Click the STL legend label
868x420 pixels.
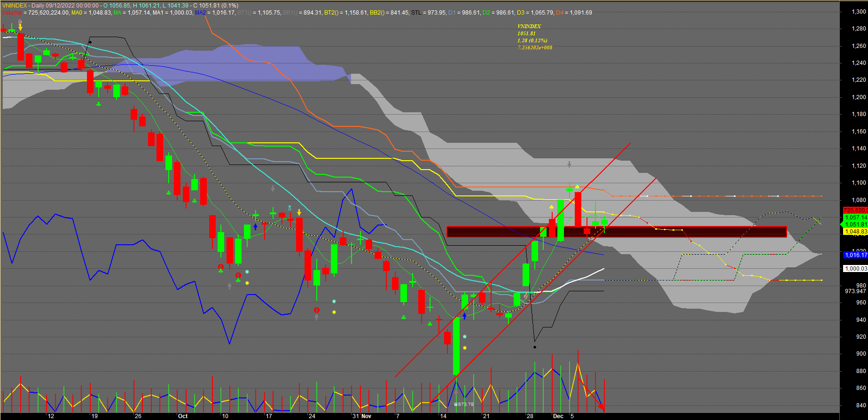coord(416,13)
